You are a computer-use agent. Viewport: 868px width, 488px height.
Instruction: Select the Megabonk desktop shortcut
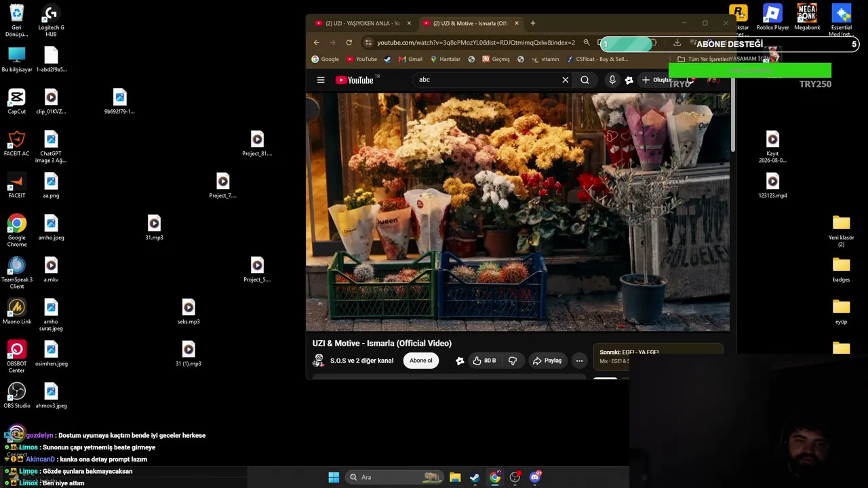coord(807,18)
